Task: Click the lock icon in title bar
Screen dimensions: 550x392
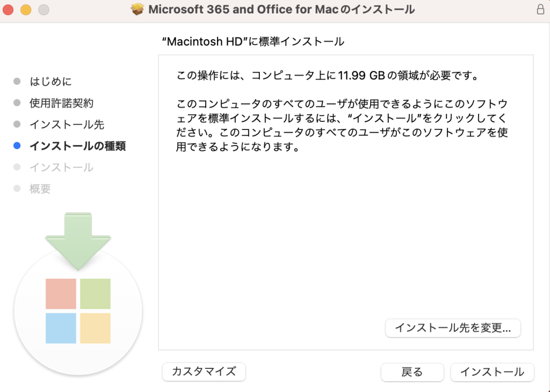Action: pyautogui.click(x=540, y=10)
